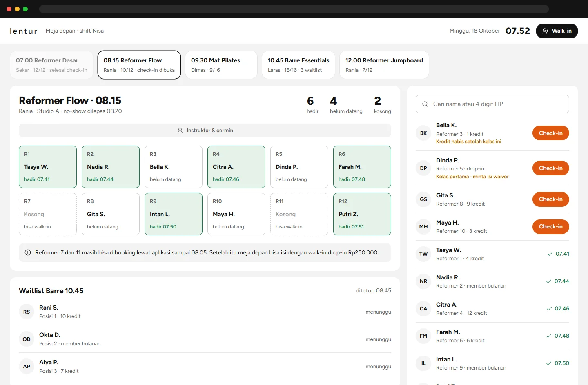Screen dimensions: 588x385
Task: Click the DP avatar for Dinda P.
Action: [423, 168]
